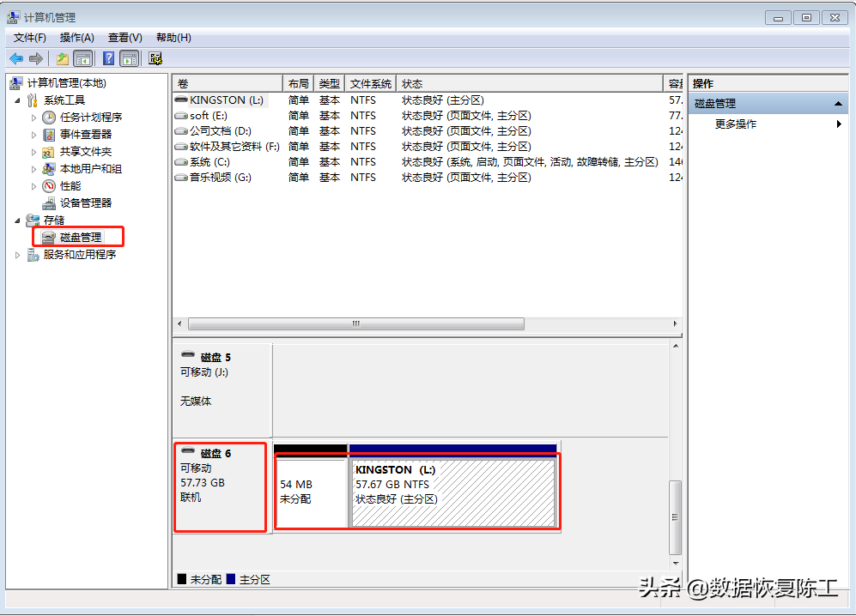
Task: Open the 文件(F) menu
Action: (30, 38)
